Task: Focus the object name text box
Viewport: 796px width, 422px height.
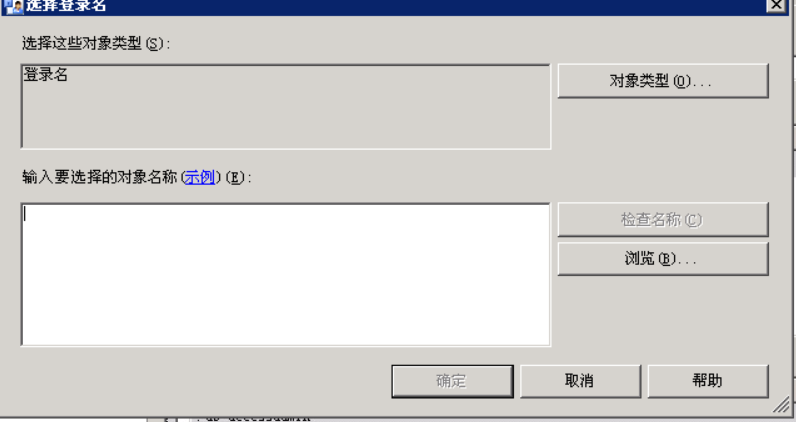Action: click(x=286, y=275)
